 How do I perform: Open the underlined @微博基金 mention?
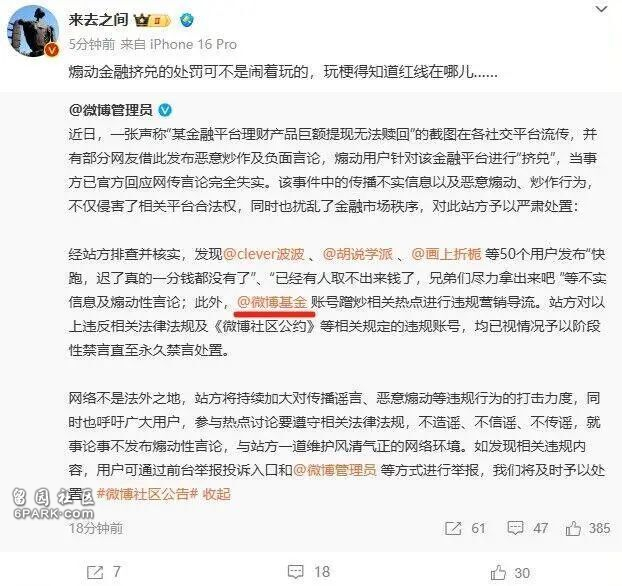point(272,302)
